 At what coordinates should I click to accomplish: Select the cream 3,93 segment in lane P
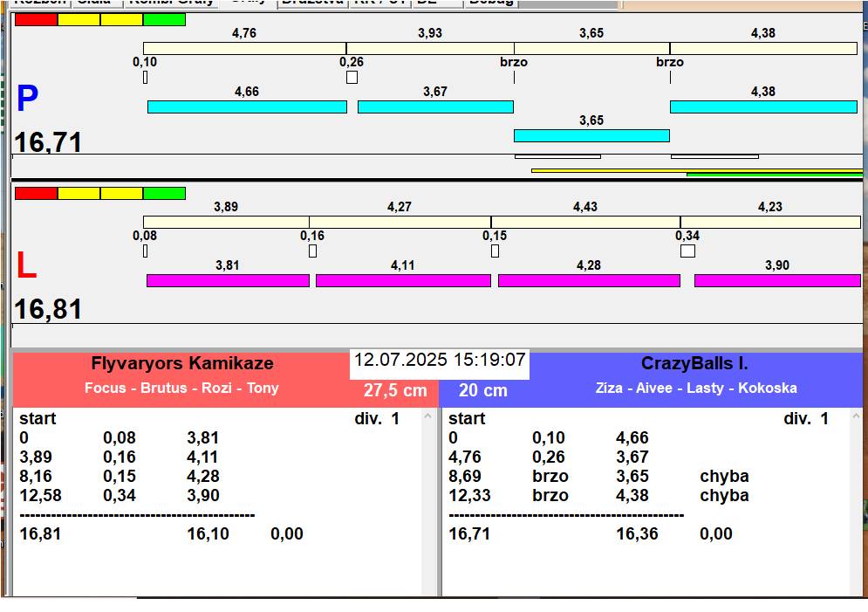(430, 48)
